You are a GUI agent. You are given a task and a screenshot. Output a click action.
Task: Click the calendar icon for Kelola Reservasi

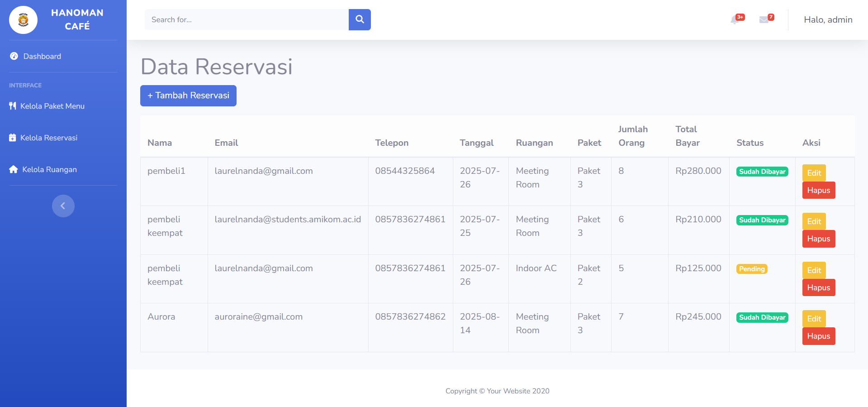pos(13,138)
